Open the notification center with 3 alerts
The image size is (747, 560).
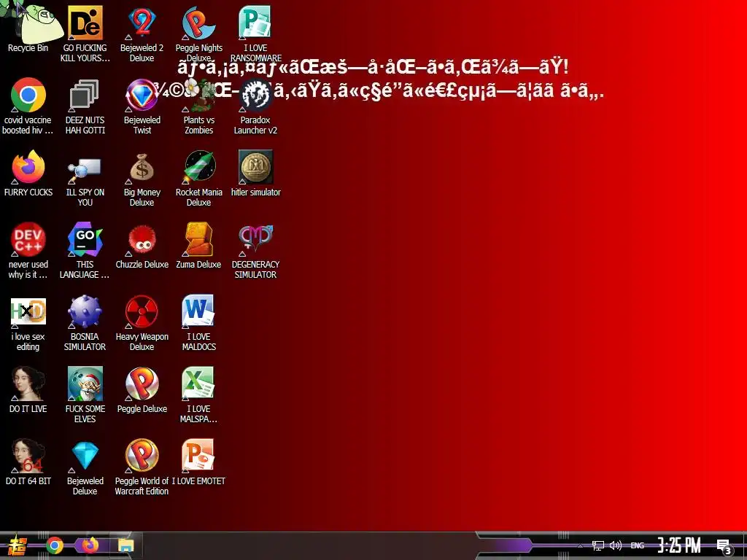(724, 547)
